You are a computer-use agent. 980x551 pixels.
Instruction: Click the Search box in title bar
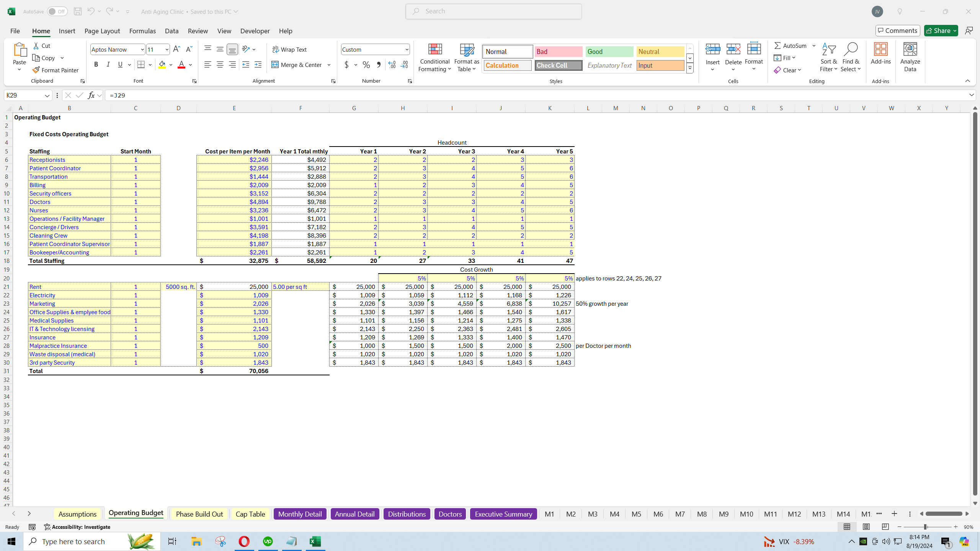(x=494, y=11)
